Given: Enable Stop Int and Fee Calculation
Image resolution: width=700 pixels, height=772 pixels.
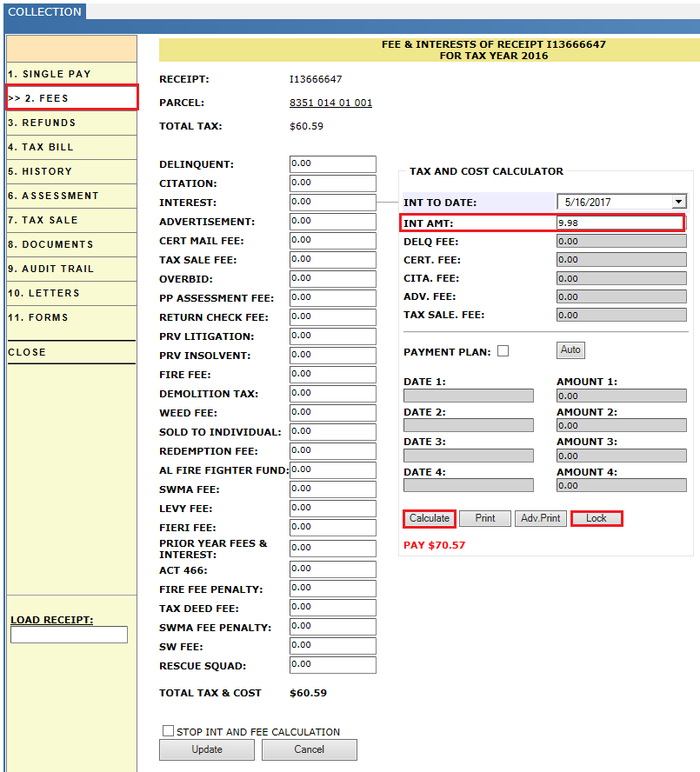Looking at the screenshot, I should (x=168, y=730).
